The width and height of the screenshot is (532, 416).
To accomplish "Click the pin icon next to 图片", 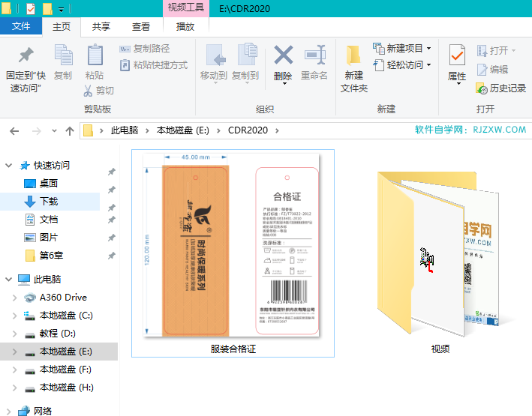I will point(112,238).
